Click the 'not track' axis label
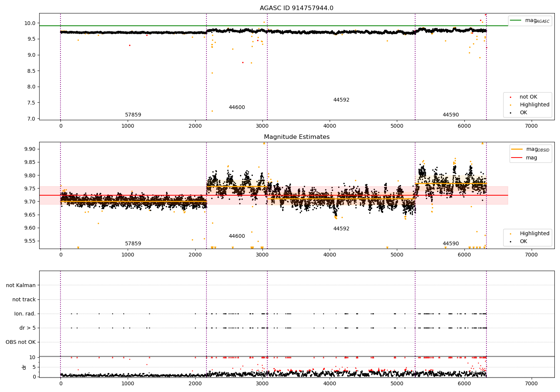 tap(24, 300)
